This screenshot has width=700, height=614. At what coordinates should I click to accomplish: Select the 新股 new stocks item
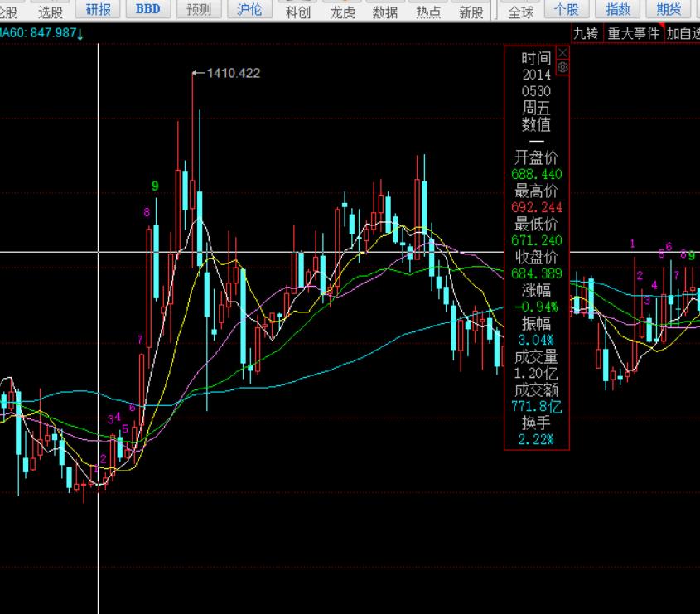click(471, 12)
